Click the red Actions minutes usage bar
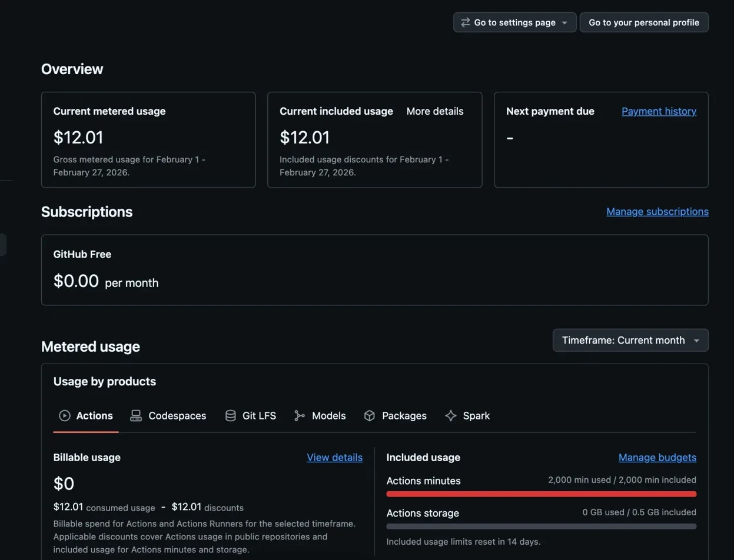The image size is (734, 560). pyautogui.click(x=541, y=494)
